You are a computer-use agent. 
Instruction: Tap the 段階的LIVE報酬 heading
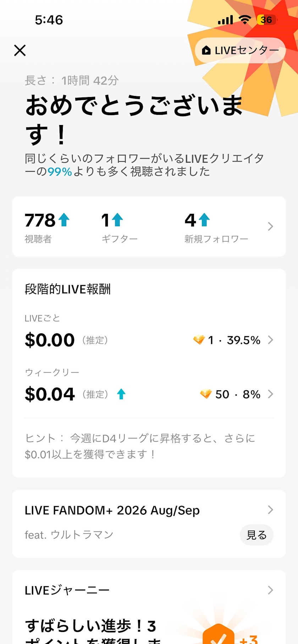coord(68,289)
